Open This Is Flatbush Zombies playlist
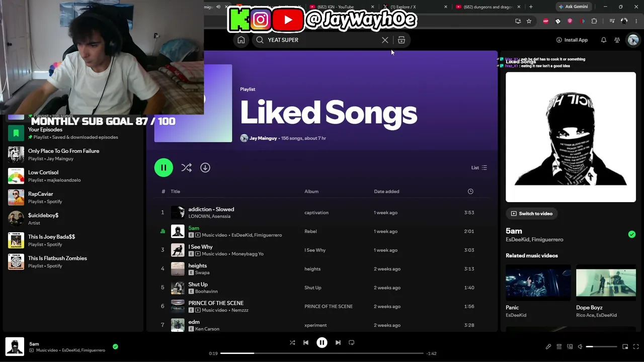Viewport: 644px width, 362px height. (73, 262)
